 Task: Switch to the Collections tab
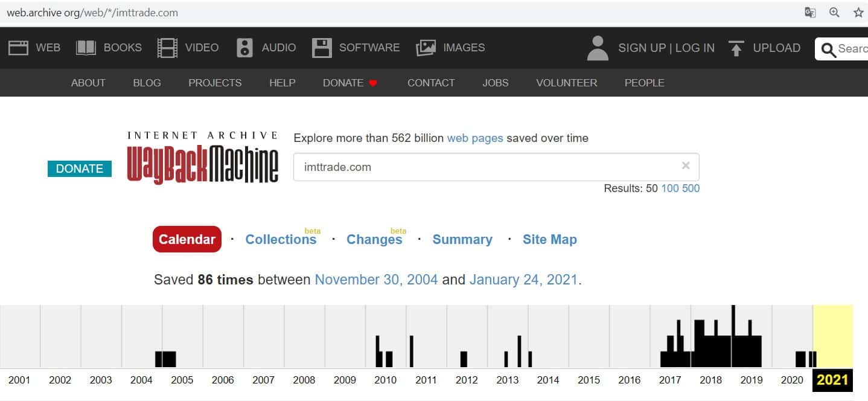[x=281, y=239]
